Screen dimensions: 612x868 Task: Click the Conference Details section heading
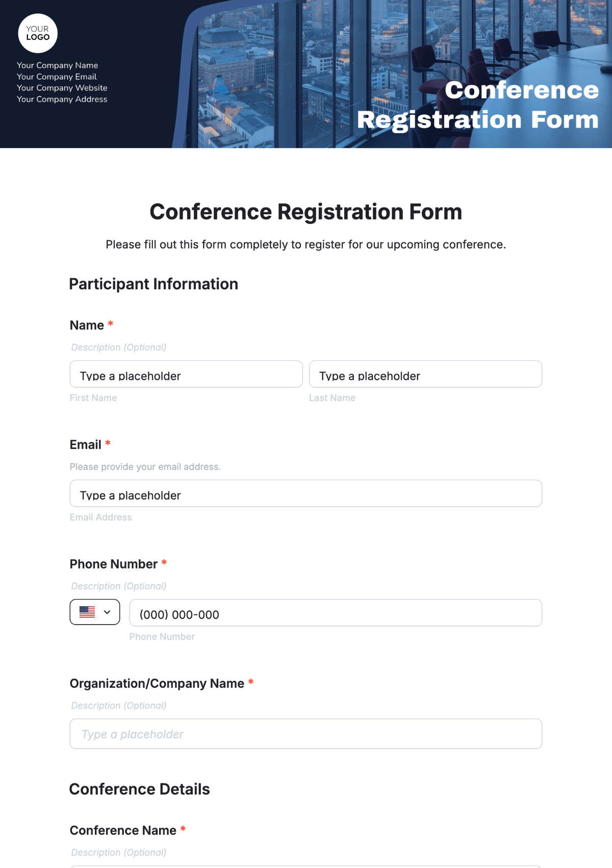[140, 789]
